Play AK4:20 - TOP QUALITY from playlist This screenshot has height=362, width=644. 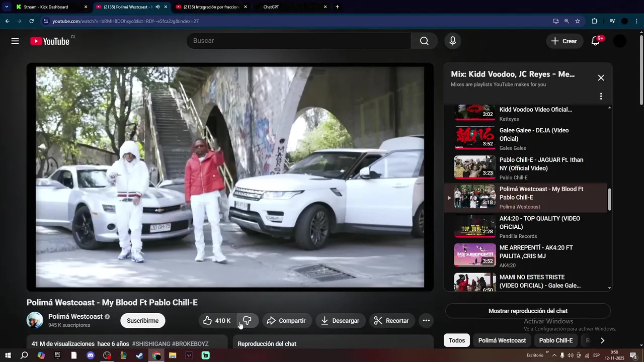[526, 227]
